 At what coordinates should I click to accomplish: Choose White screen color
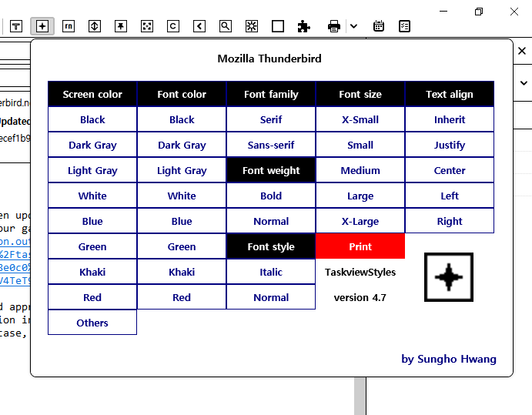pos(92,196)
